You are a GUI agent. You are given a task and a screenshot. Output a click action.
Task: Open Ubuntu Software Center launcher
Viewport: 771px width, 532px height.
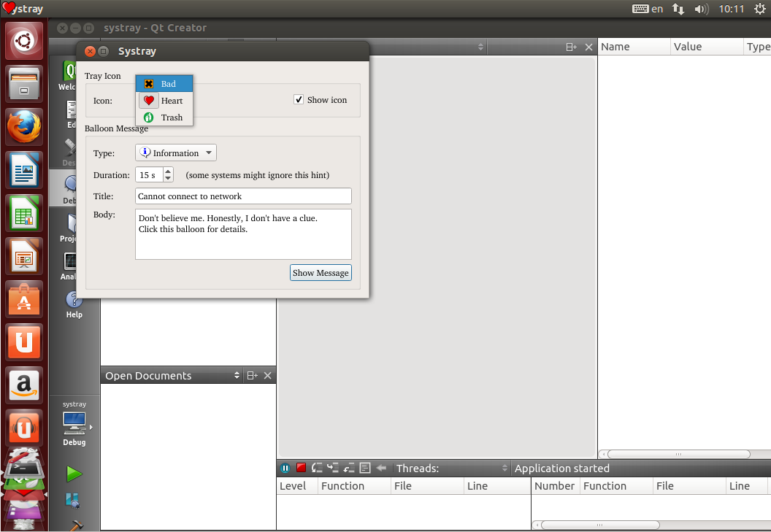[24, 299]
